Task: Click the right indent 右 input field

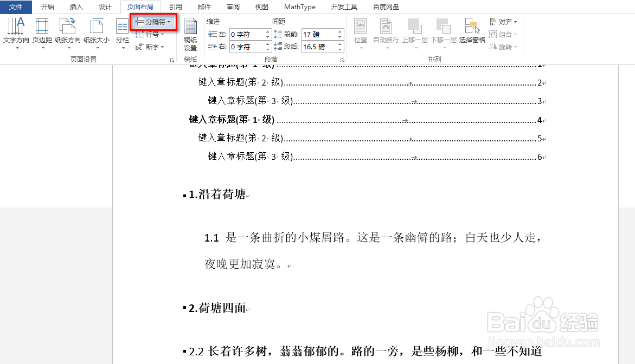Action: 247,47
